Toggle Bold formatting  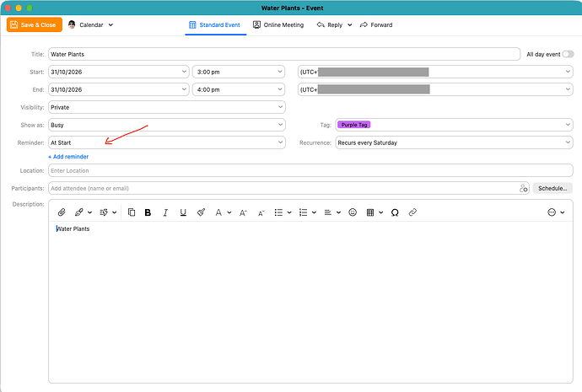click(148, 212)
